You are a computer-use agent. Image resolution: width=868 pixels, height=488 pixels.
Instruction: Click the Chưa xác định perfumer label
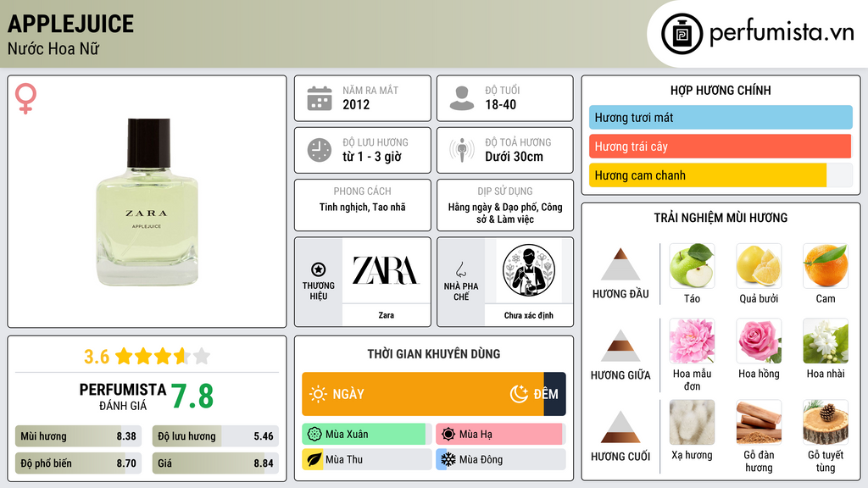pos(529,315)
